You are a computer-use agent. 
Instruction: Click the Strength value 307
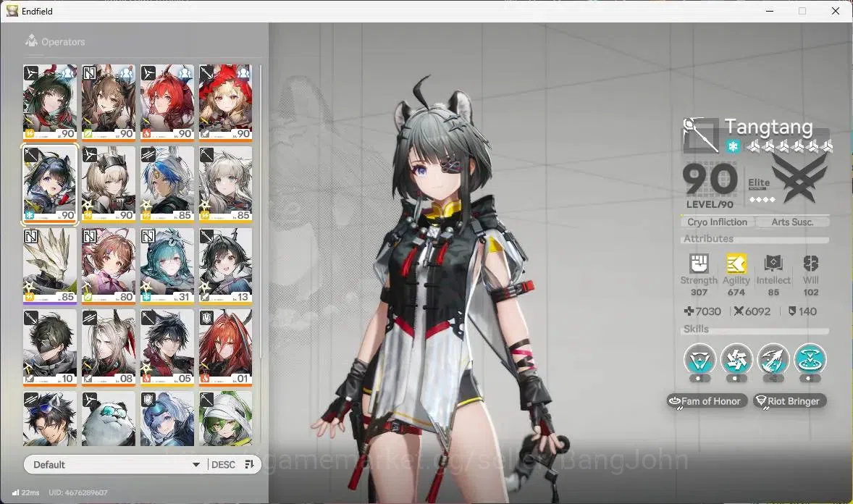click(x=699, y=293)
